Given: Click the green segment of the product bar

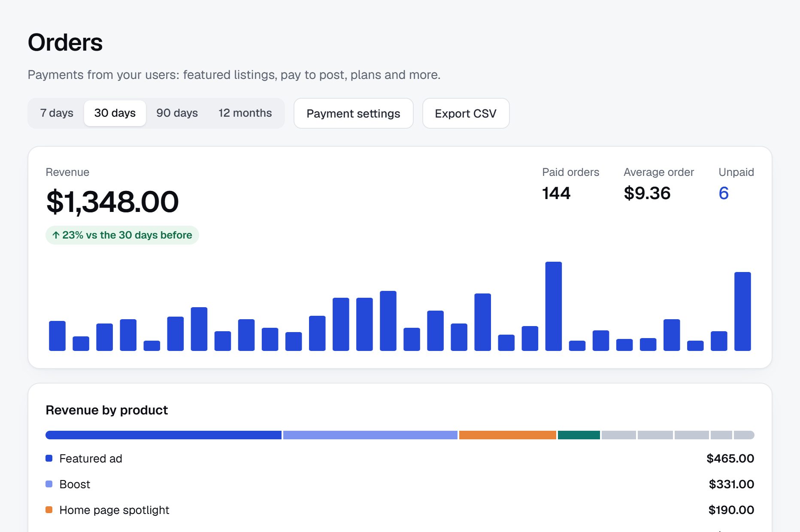Looking at the screenshot, I should [x=579, y=435].
